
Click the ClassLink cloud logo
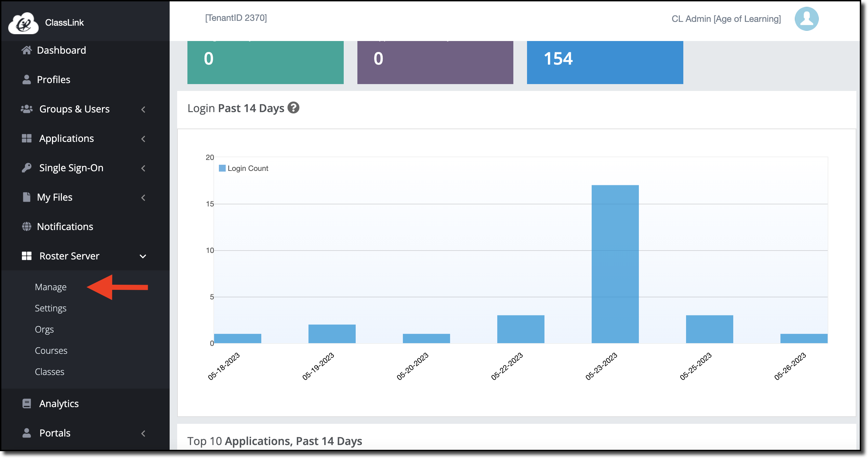[23, 23]
